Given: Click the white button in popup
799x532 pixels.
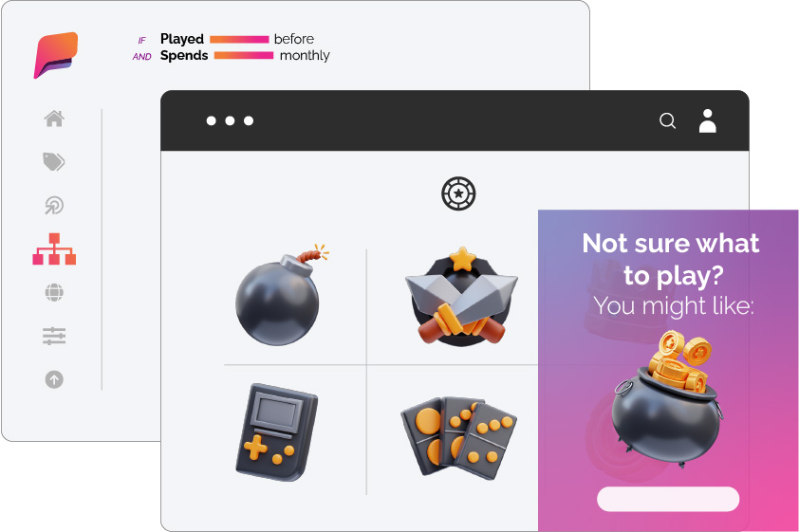Looking at the screenshot, I should [x=668, y=499].
